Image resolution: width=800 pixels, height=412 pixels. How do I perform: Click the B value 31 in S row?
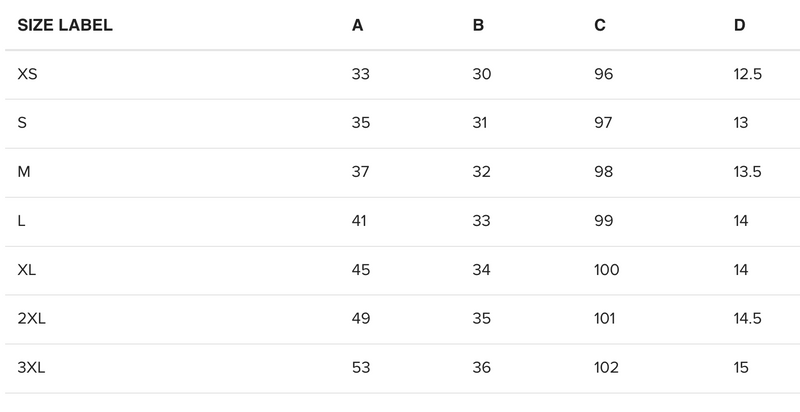(x=481, y=123)
